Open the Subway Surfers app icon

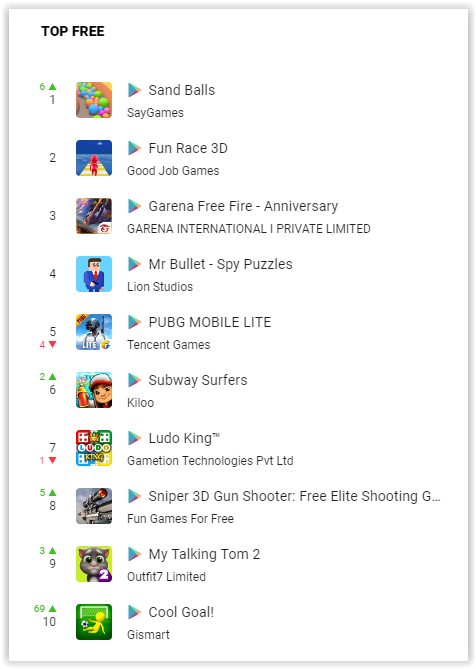pos(94,390)
